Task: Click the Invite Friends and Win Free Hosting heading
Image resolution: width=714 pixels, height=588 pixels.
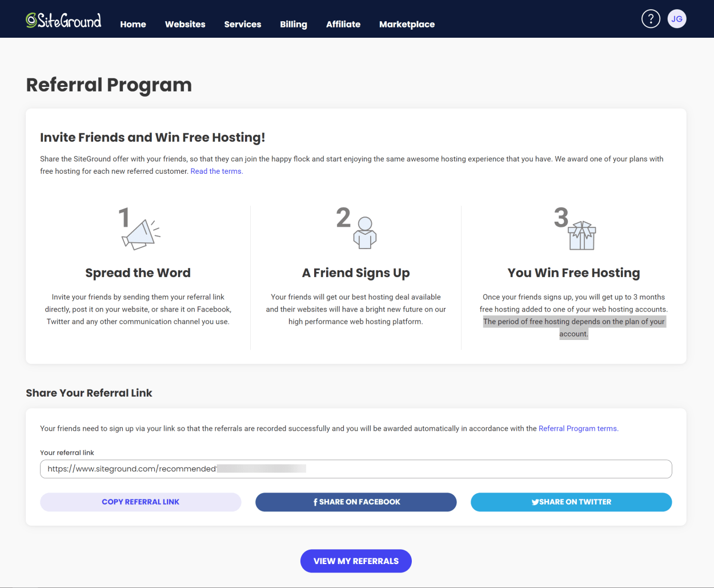Action: [153, 137]
